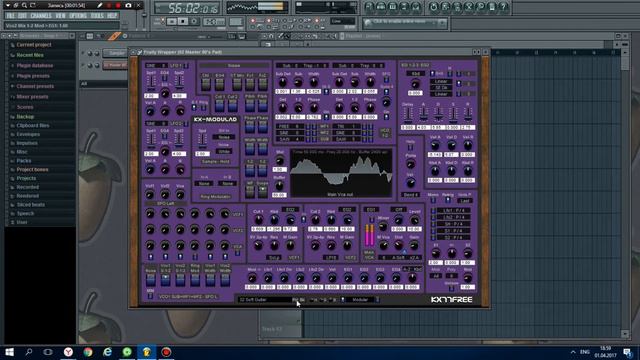Open the Windows notification center
The width and height of the screenshot is (640, 360).
(628, 352)
